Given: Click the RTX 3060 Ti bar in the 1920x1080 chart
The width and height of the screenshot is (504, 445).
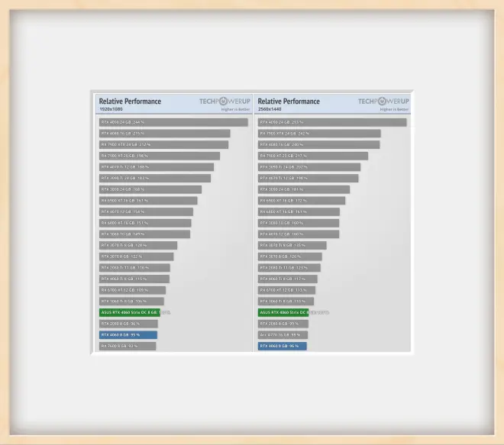Looking at the screenshot, I should [131, 301].
